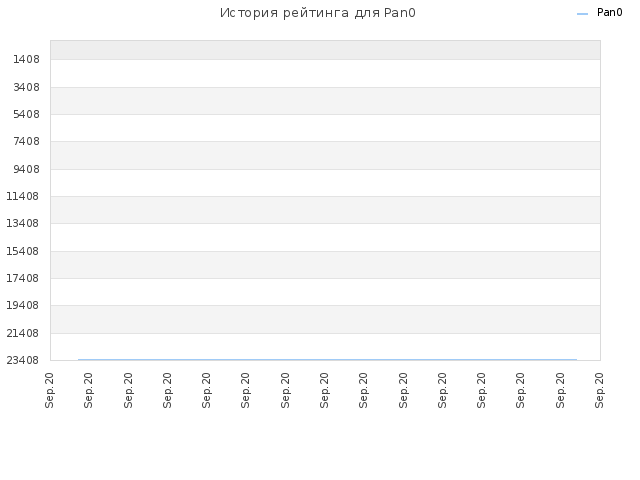
Task: Select the 13408 rating label
Action: [x=23, y=224]
